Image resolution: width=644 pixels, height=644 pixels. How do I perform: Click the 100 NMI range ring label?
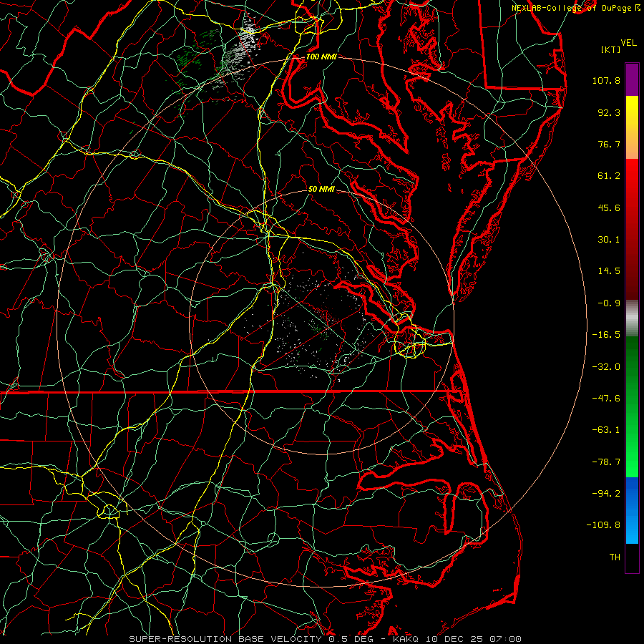[x=321, y=57]
